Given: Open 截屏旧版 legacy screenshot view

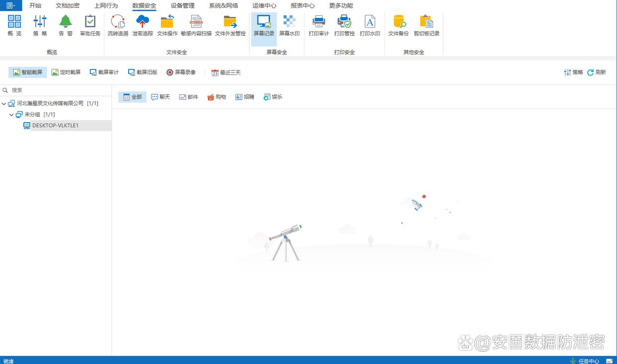Looking at the screenshot, I should 143,73.
